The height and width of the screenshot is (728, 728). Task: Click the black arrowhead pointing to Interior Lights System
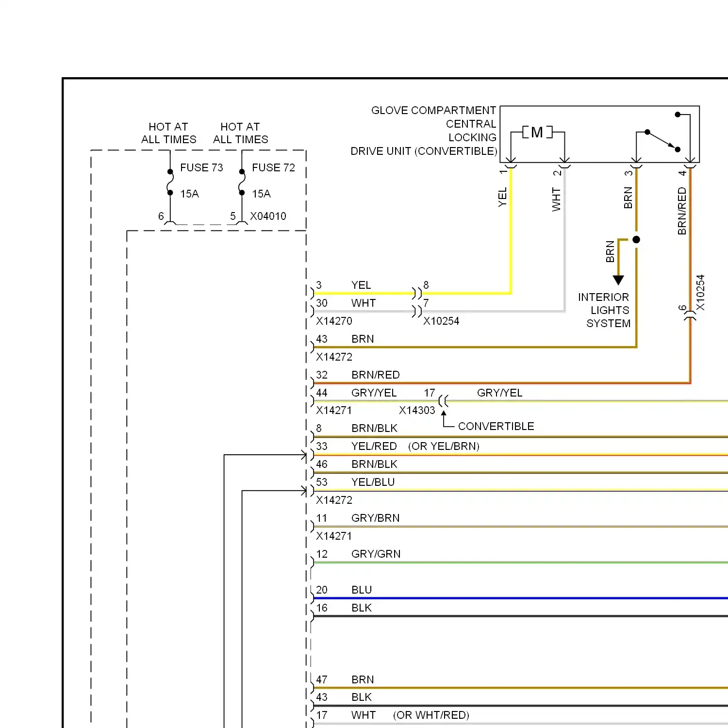pos(618,280)
